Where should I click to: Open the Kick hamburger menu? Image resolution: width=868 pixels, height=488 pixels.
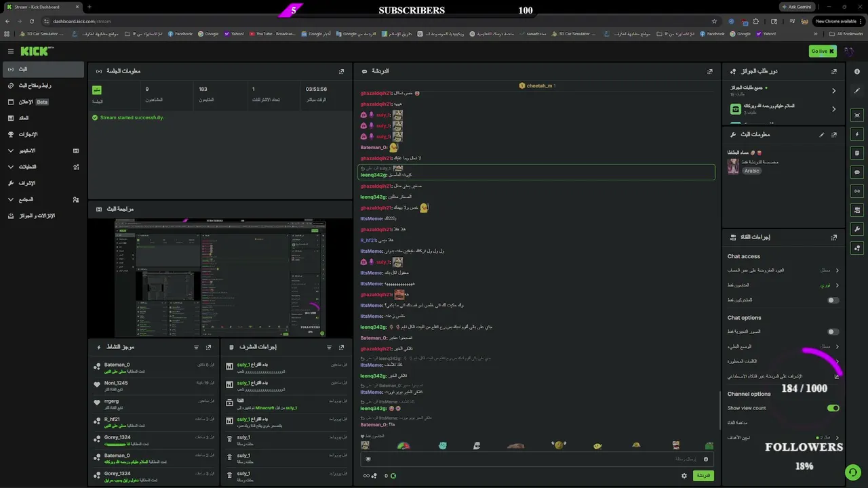[11, 51]
